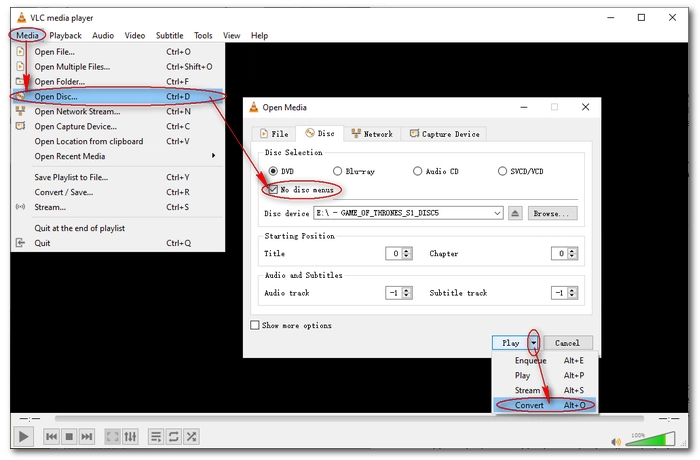Switch to the Disc tab

click(x=320, y=133)
